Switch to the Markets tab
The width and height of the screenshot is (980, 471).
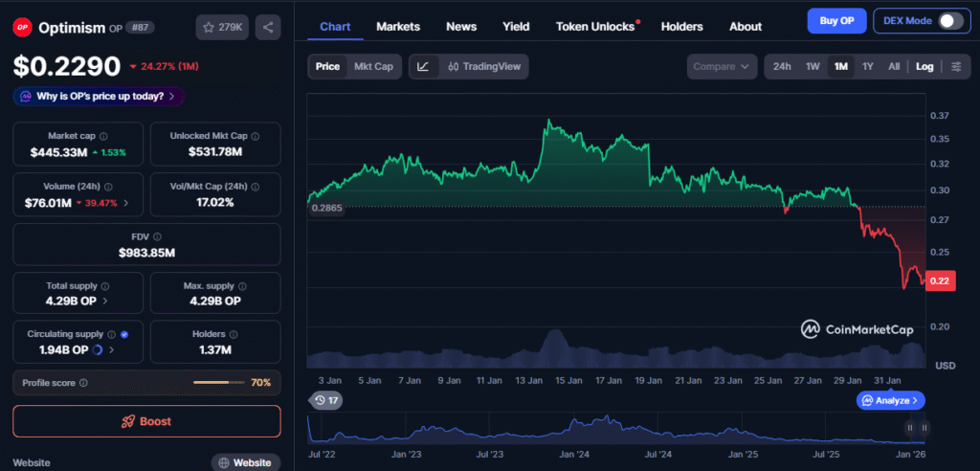[397, 27]
